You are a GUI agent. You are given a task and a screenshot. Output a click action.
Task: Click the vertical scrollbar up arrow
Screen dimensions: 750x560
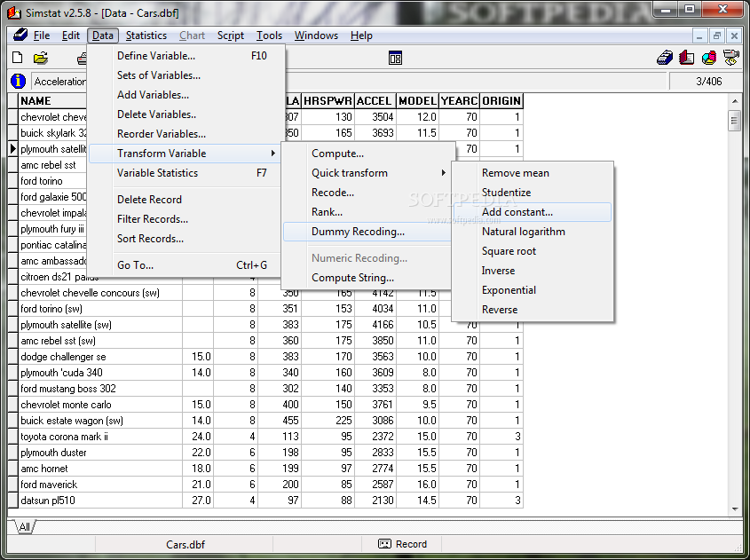point(735,101)
